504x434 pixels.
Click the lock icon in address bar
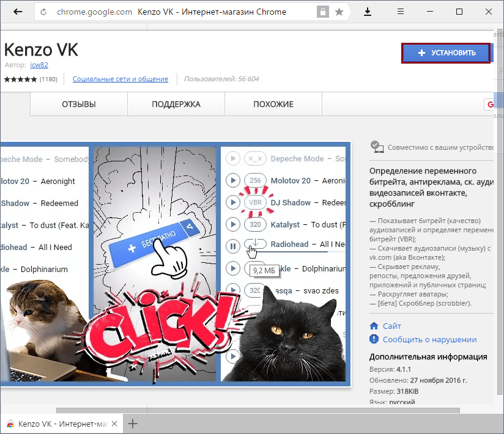click(322, 12)
